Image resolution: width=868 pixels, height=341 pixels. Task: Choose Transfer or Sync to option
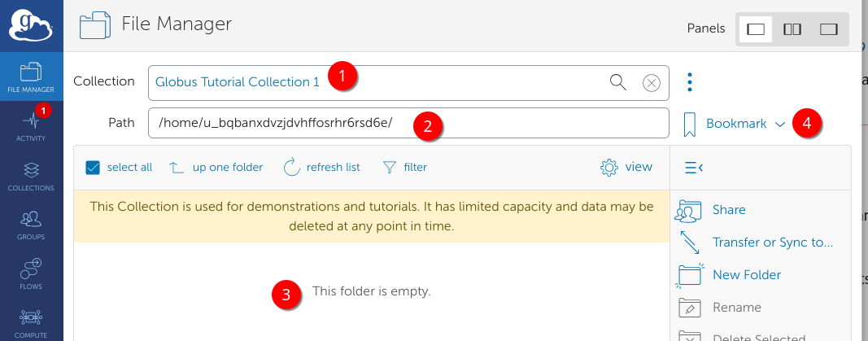pyautogui.click(x=772, y=243)
